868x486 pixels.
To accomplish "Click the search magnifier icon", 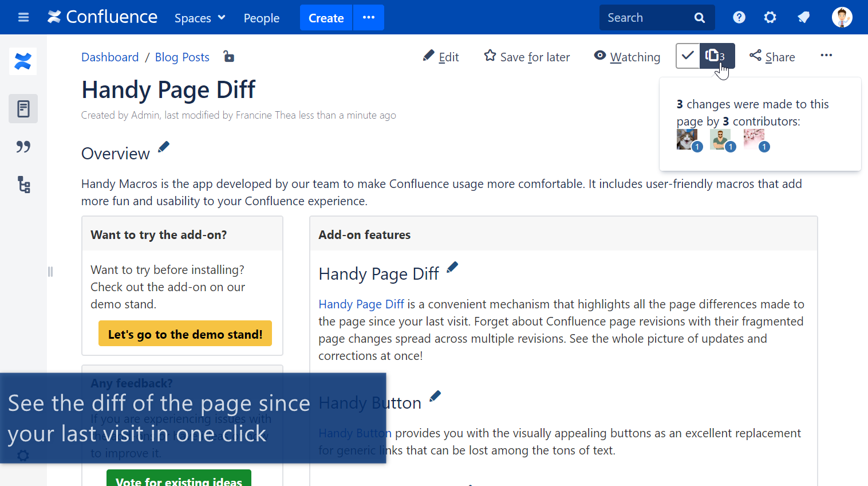I will (700, 18).
